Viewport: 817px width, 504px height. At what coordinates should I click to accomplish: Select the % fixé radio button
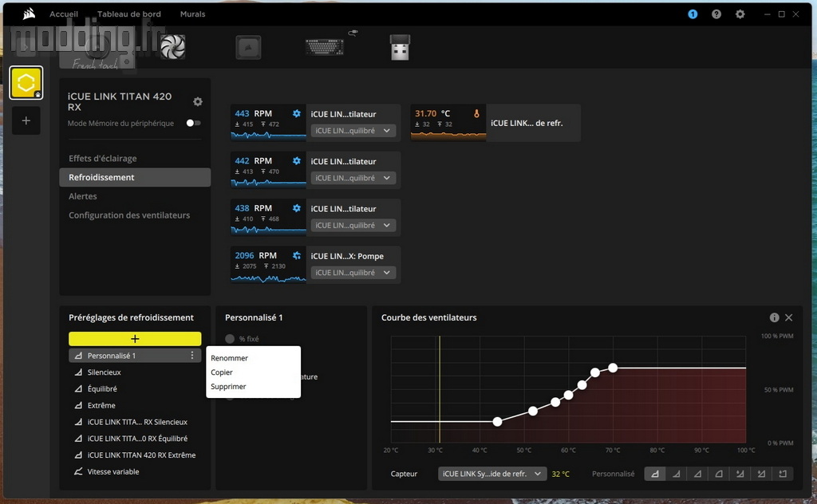(230, 339)
